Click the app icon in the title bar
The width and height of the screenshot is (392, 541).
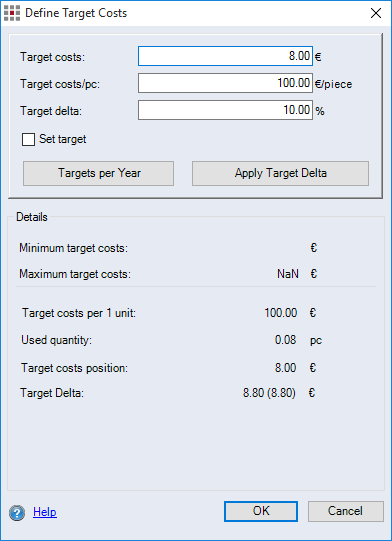pyautogui.click(x=12, y=13)
